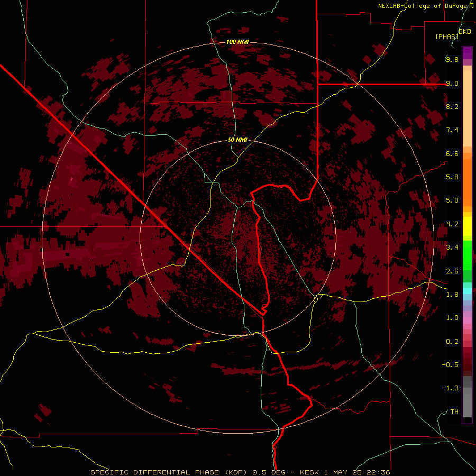This screenshot has width=476, height=476.
Task: Click the 6.6 colorbar value
Action: (x=452, y=153)
